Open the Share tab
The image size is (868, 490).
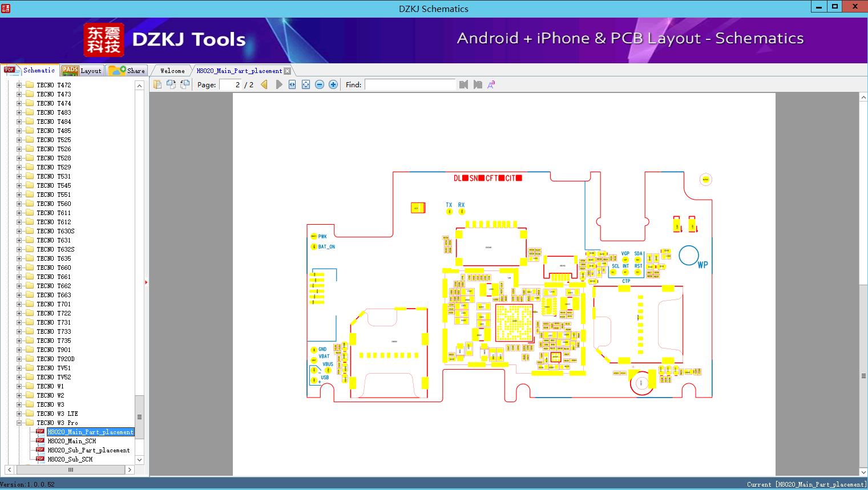[x=127, y=71]
